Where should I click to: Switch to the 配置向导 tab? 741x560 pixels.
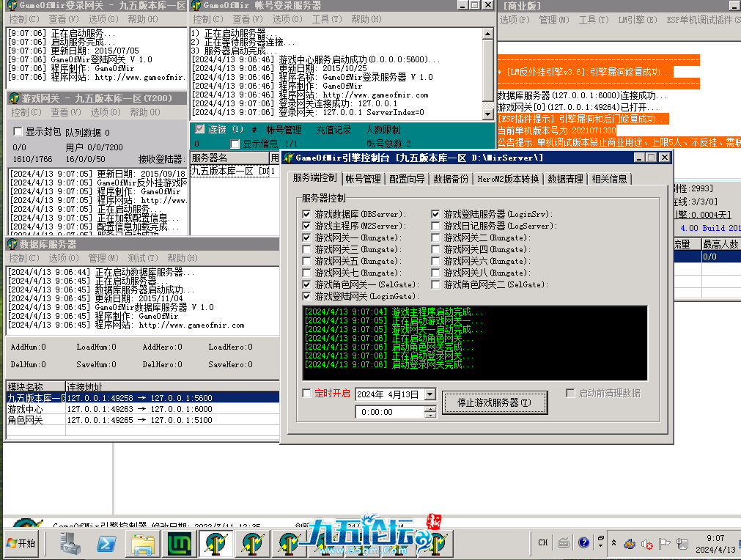click(407, 179)
